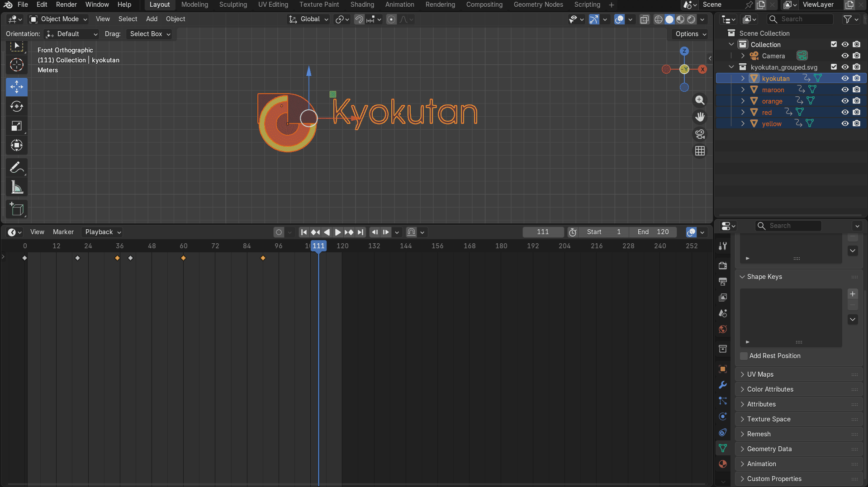The image size is (868, 487).
Task: Pick the Annotate tool
Action: 16,167
